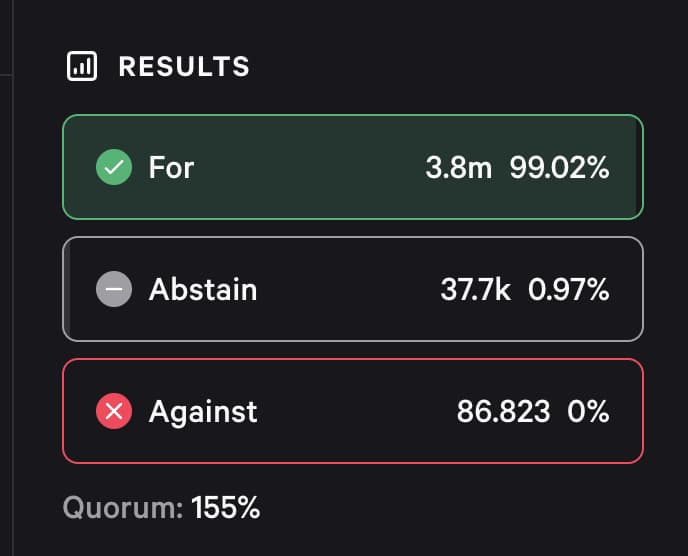Click the 0.97% Abstain percentage
The height and width of the screenshot is (556, 688).
(x=568, y=290)
